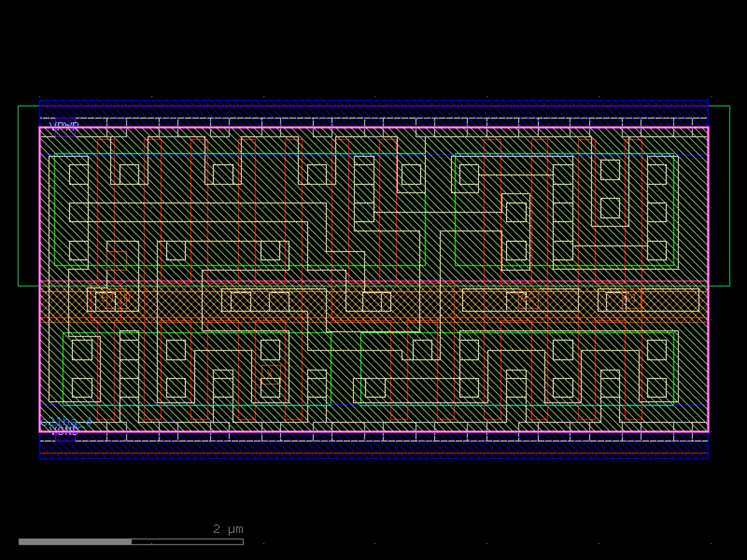Select the X output pin marker
Viewport: 747px width, 560px height.
(x=270, y=374)
